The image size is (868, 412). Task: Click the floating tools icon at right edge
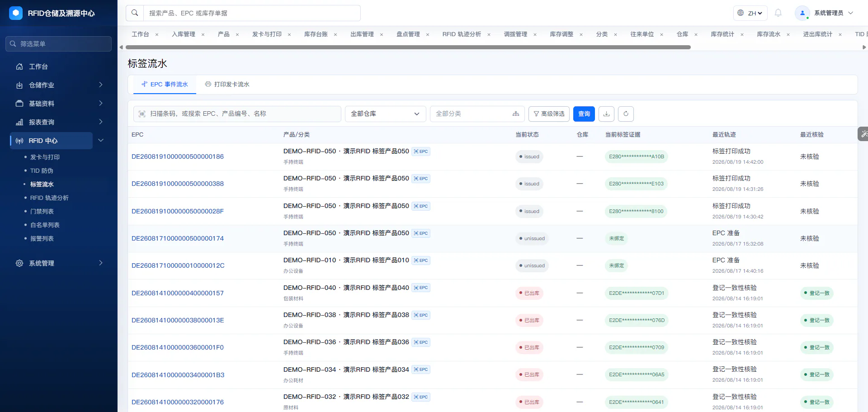pyautogui.click(x=863, y=134)
